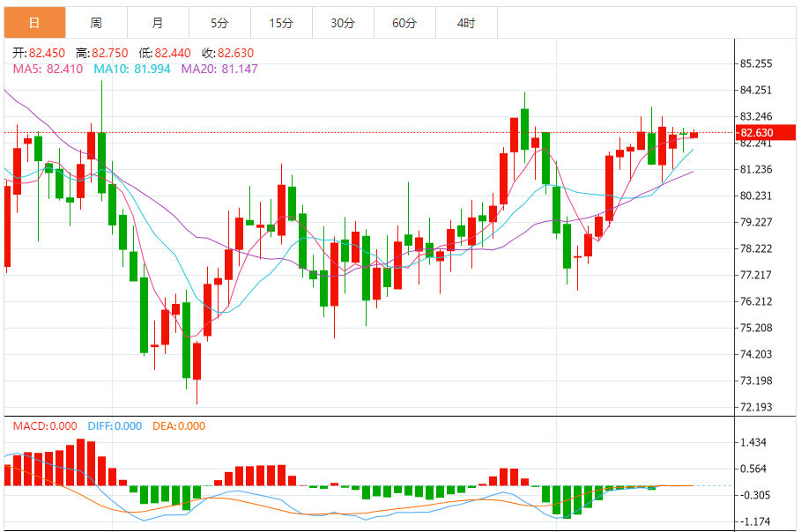The height and width of the screenshot is (532, 801).
Task: Click the 75.208 price axis label
Action: (756, 328)
